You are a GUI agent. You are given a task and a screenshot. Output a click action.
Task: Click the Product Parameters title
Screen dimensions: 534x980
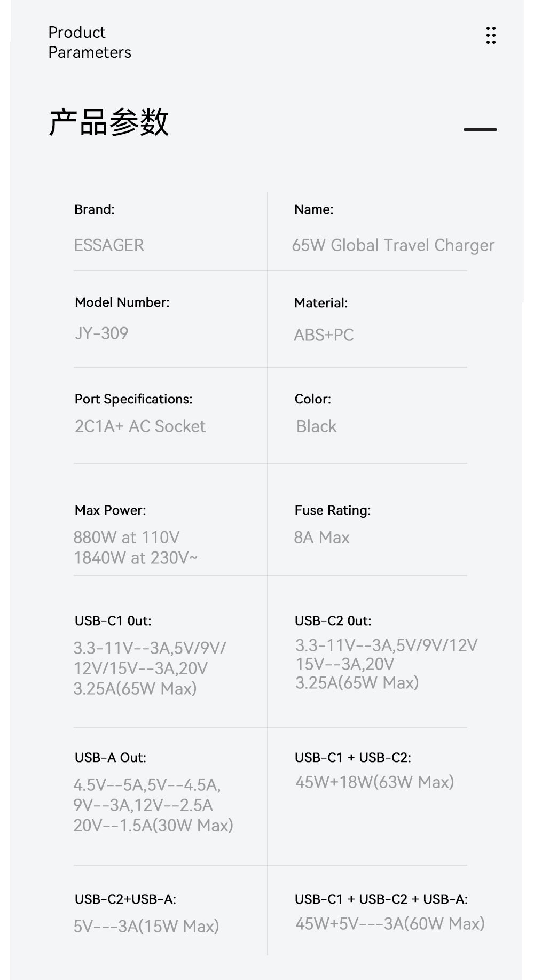pyautogui.click(x=89, y=42)
